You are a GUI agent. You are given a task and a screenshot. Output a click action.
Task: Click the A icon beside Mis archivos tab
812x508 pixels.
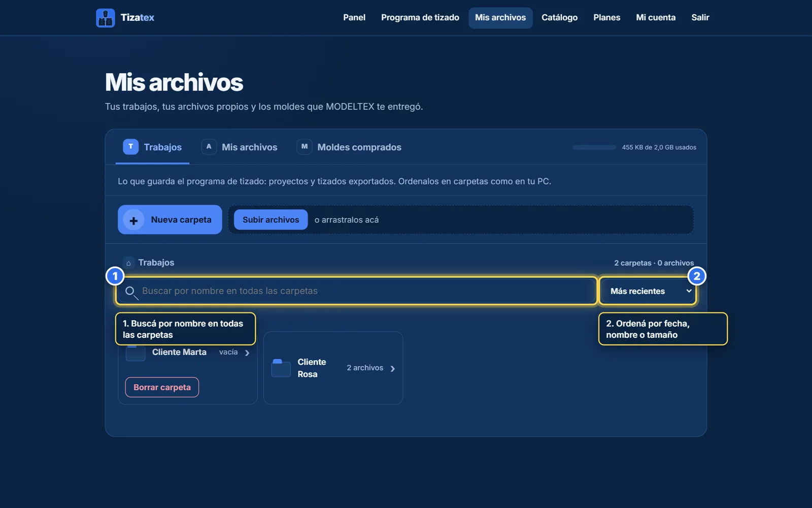tap(209, 146)
